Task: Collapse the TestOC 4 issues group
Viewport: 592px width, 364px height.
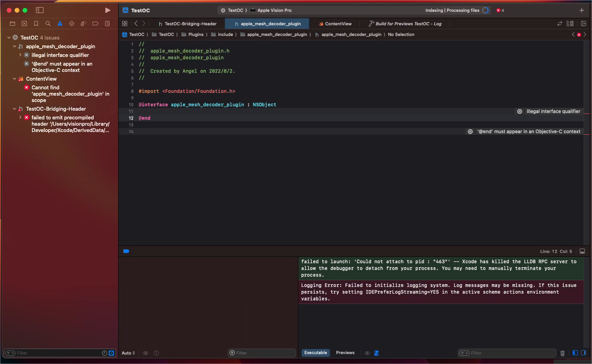Action: 9,38
